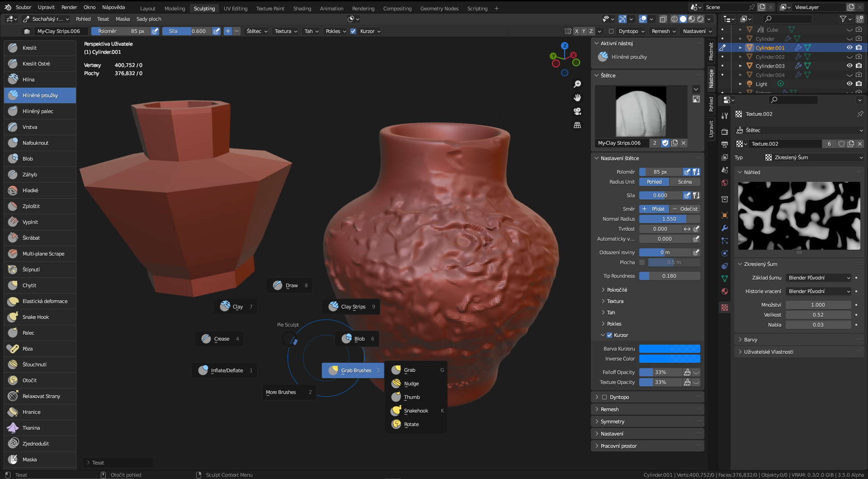868x479 pixels.
Task: Toggle Kurzor checkbox in brush settings
Action: (x=609, y=335)
